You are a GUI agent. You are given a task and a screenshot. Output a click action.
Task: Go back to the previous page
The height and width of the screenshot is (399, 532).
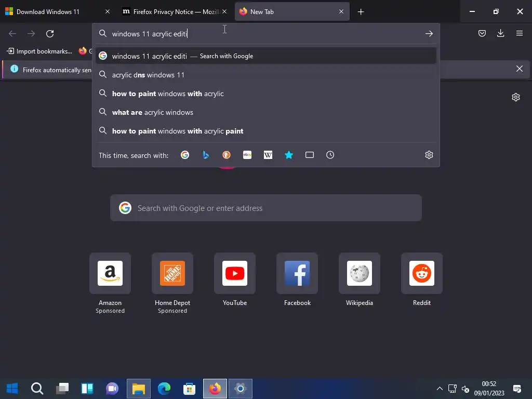(12, 34)
